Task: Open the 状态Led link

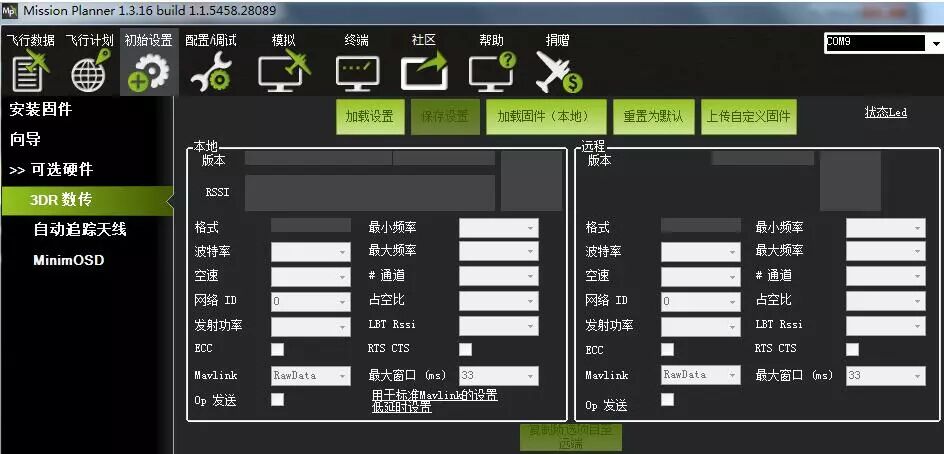Action: tap(886, 113)
